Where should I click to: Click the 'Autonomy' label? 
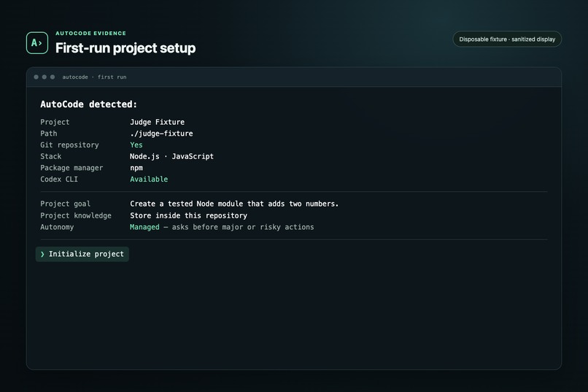point(57,227)
